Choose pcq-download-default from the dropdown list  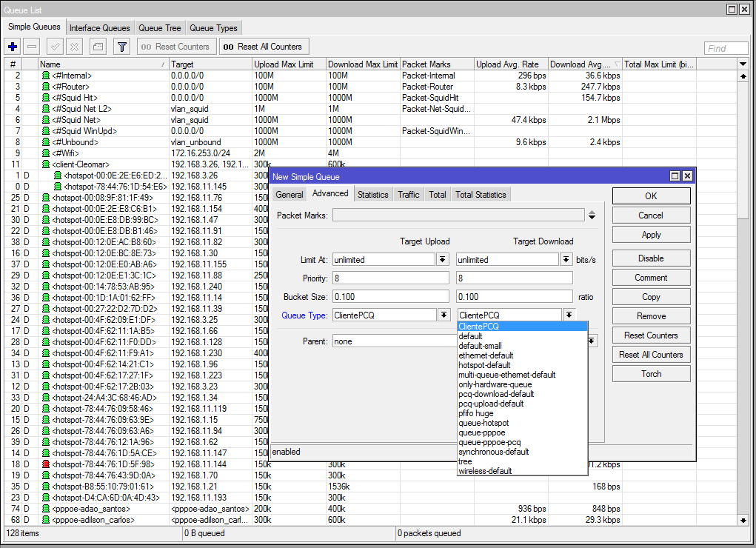(496, 394)
